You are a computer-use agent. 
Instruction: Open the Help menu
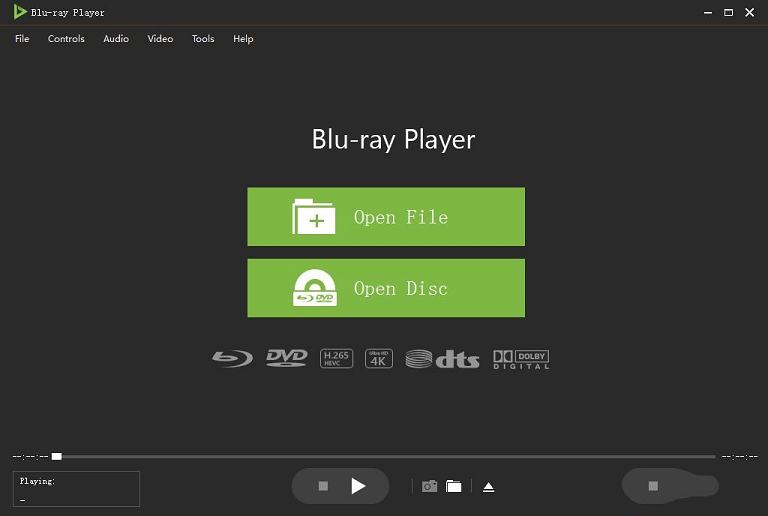click(243, 39)
